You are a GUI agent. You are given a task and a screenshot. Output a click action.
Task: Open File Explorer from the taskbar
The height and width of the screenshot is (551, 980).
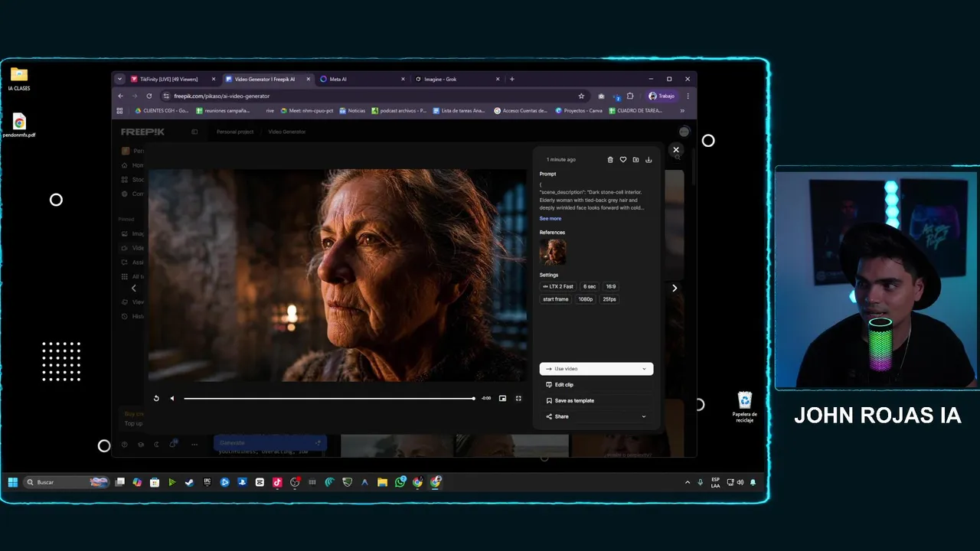[382, 482]
